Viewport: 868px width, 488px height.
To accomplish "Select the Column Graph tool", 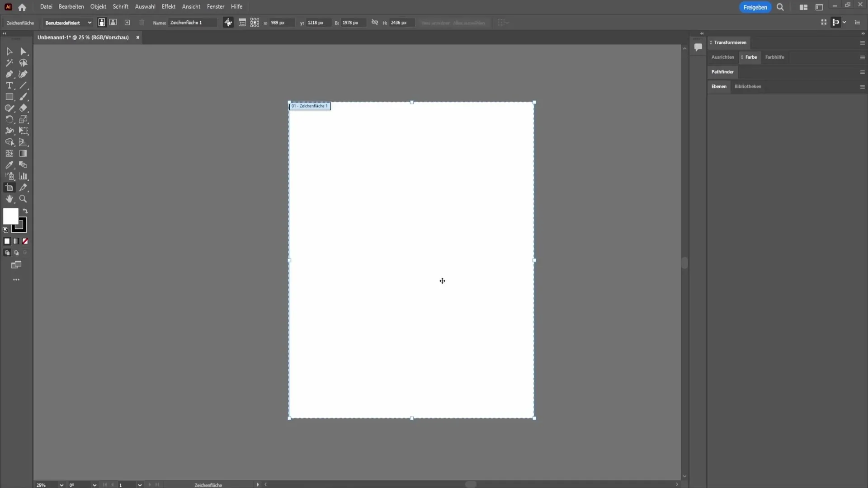I will point(24,176).
